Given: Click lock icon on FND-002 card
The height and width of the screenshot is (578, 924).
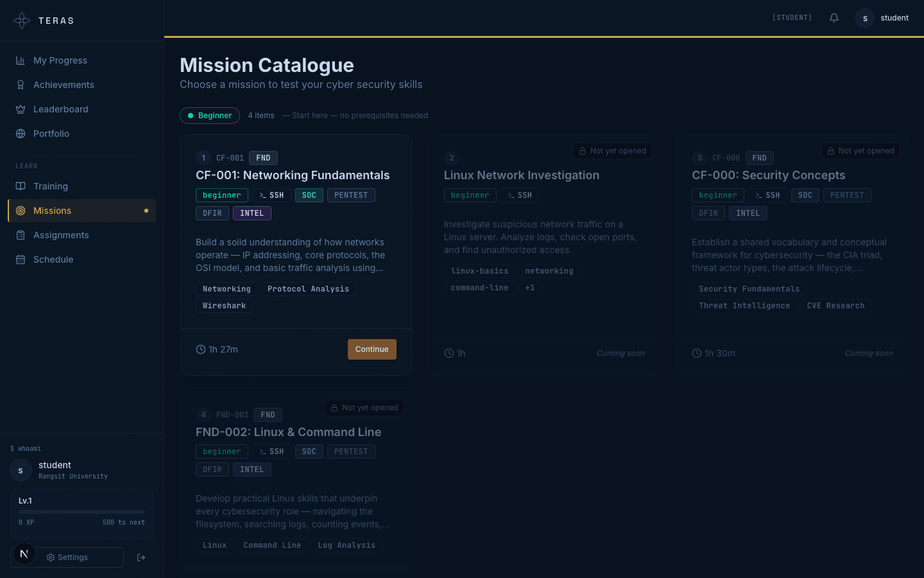Looking at the screenshot, I should (334, 408).
